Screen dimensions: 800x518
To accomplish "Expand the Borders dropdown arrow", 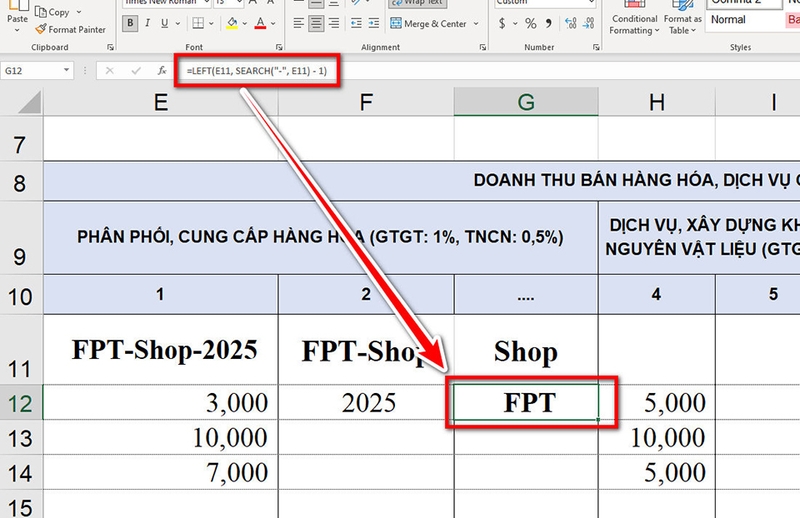I will pyautogui.click(x=211, y=23).
